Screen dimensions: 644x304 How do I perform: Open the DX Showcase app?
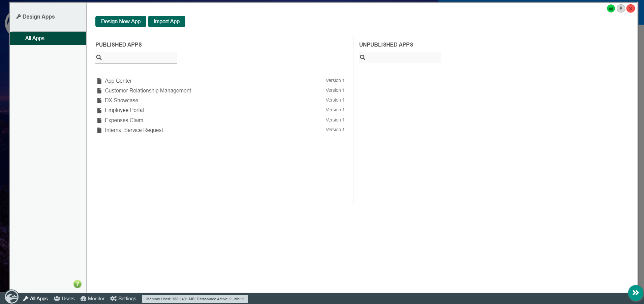(122, 100)
